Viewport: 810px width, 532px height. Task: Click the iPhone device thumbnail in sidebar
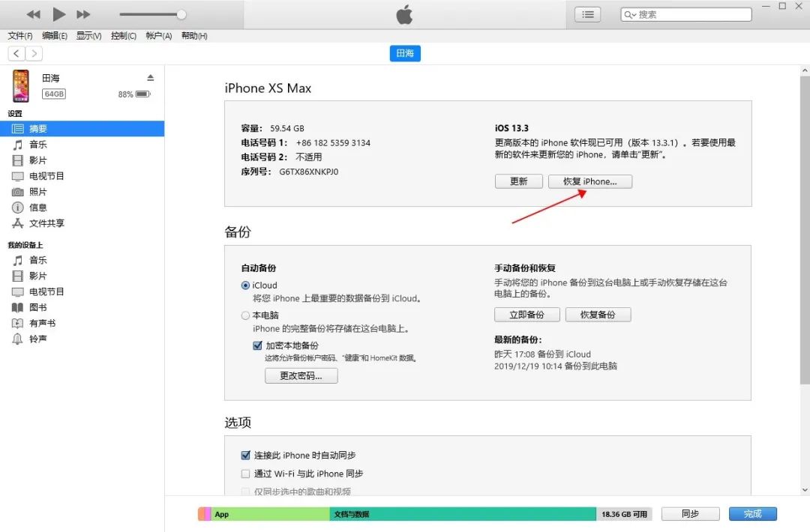click(21, 85)
